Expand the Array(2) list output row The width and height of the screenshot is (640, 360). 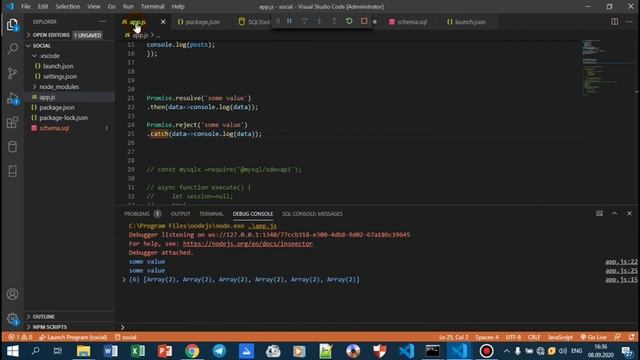[124, 280]
